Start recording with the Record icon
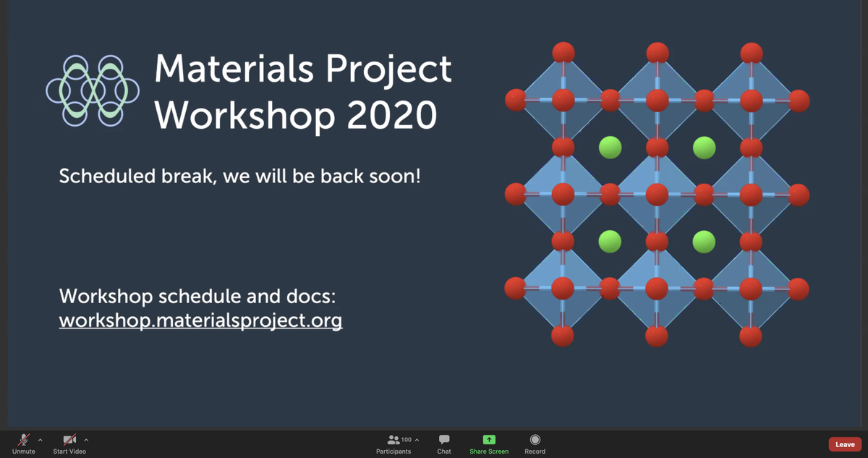 point(535,440)
